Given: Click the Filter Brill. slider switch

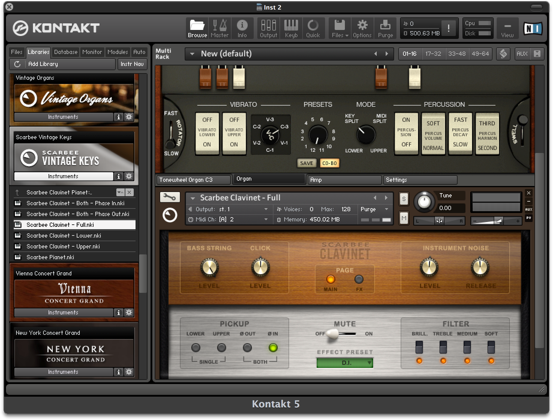Looking at the screenshot, I should 419,347.
